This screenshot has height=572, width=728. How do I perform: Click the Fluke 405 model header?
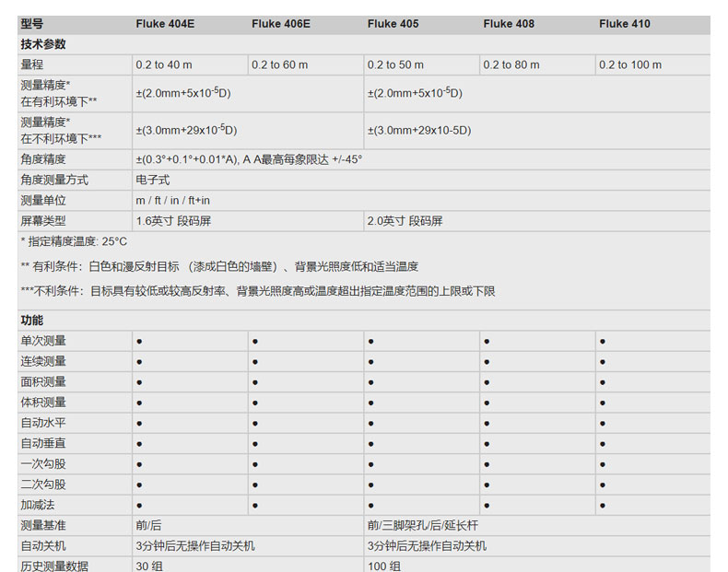[x=393, y=24]
